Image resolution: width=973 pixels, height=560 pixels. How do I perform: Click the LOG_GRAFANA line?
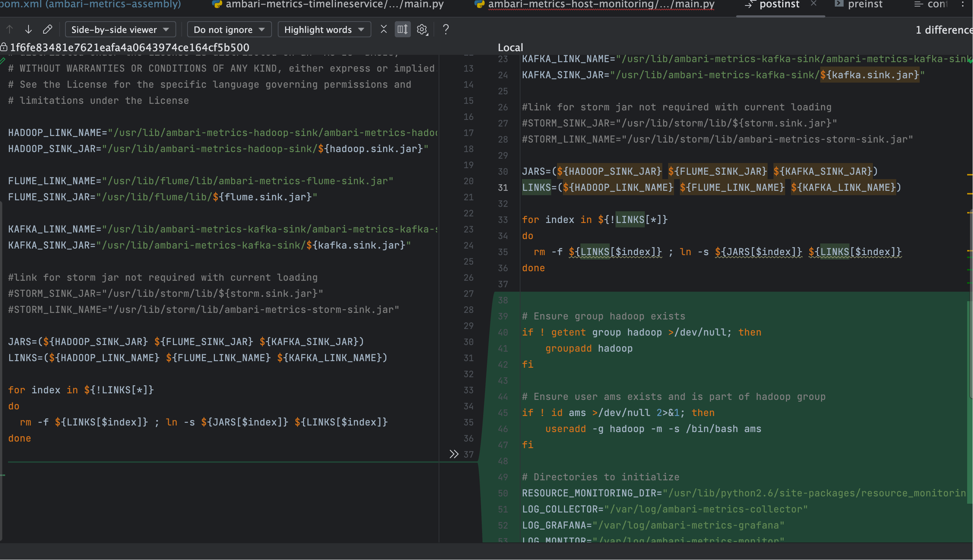653,526
